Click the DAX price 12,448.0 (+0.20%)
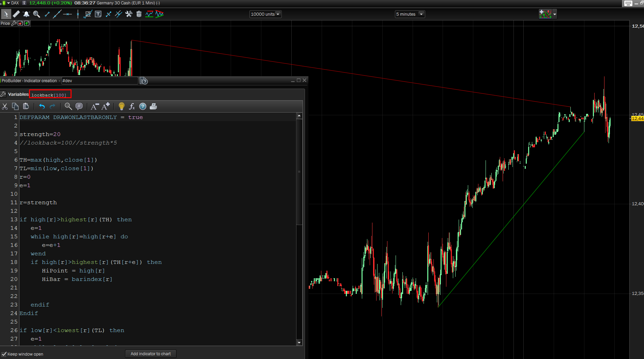The image size is (644, 359). 50,3
